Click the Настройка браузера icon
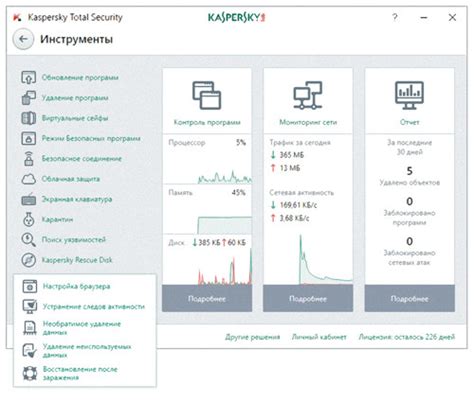Image resolution: width=474 pixels, height=402 pixels. [30, 287]
